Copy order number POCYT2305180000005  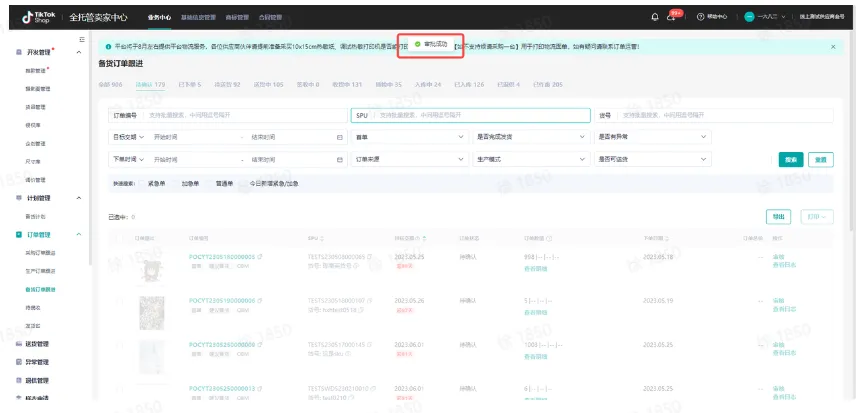coord(260,256)
